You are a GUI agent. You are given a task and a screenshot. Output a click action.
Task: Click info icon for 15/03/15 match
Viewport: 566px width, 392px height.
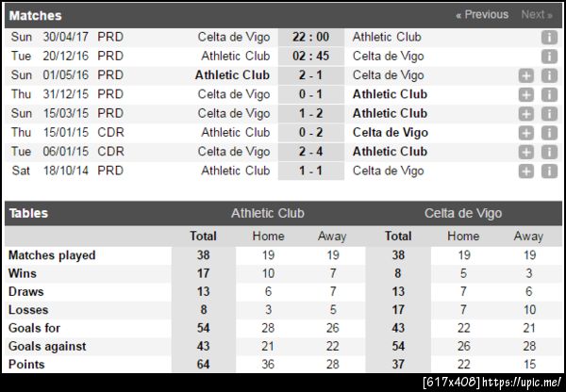(549, 114)
